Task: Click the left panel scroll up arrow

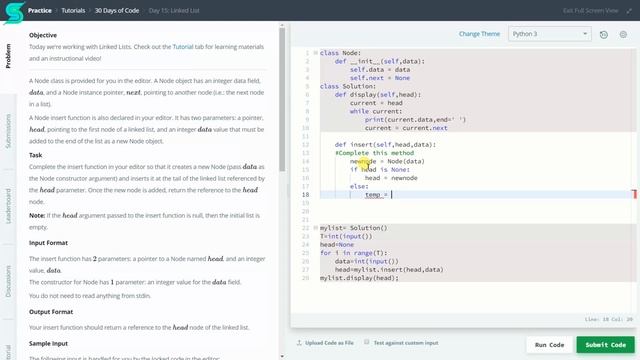Action: click(x=282, y=26)
